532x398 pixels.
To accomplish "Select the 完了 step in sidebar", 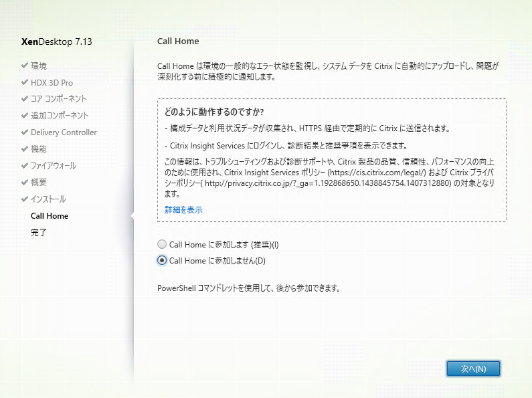I will tap(39, 233).
